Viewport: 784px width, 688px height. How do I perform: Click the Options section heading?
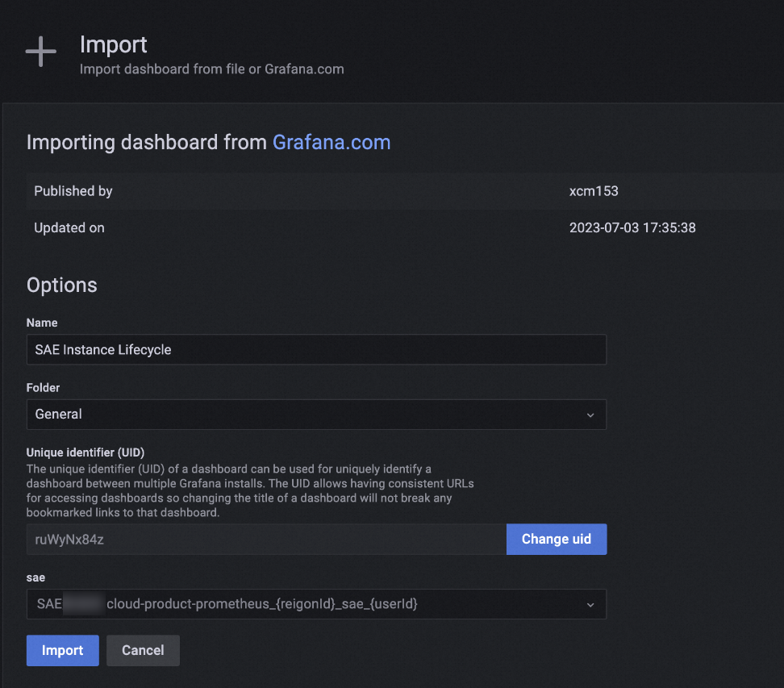[62, 285]
